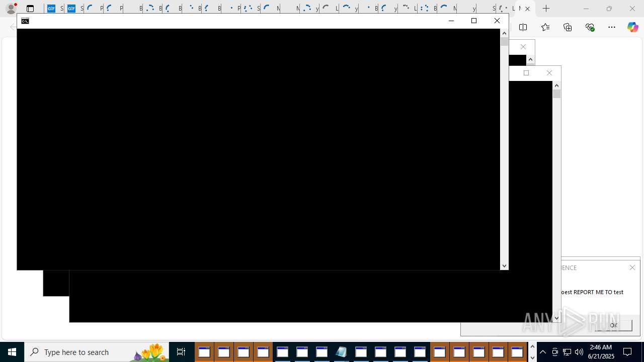Open the volume control tray icon

tap(579, 352)
